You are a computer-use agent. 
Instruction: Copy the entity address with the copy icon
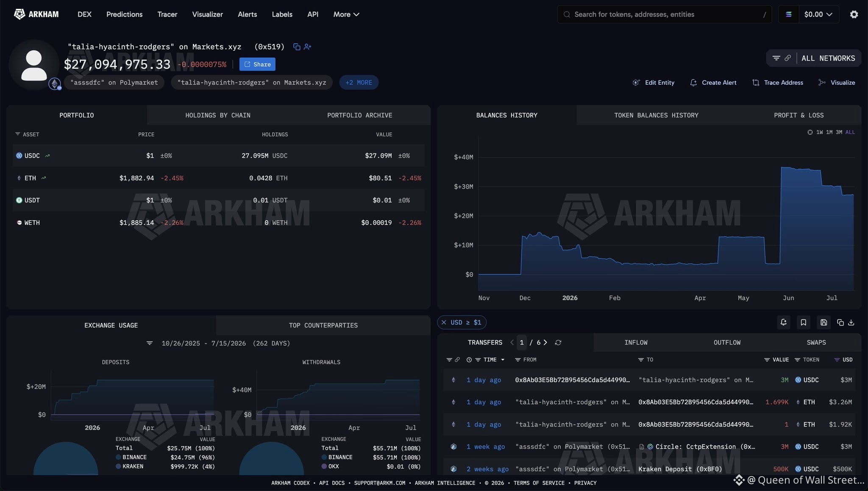tap(297, 47)
